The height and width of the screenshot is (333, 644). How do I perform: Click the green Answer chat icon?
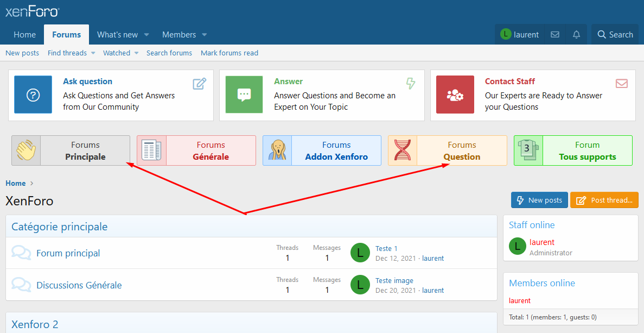tap(244, 95)
